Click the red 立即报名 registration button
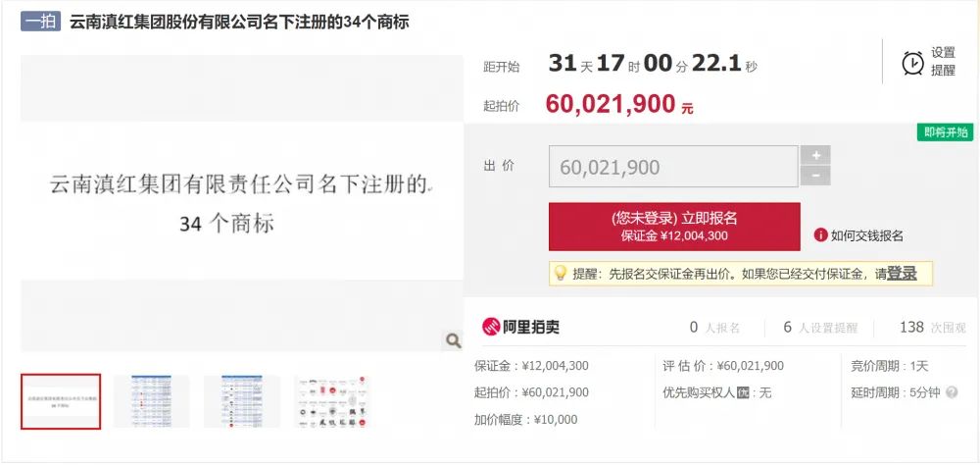 point(674,227)
